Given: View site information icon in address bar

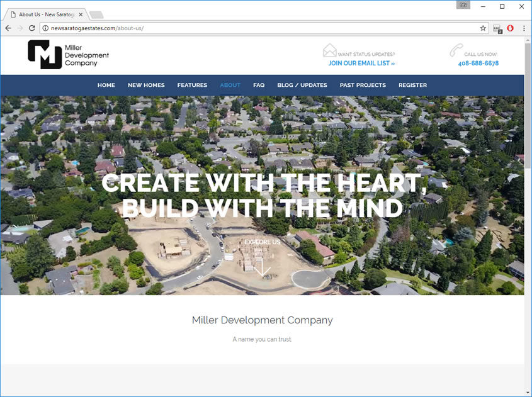Looking at the screenshot, I should [x=45, y=28].
